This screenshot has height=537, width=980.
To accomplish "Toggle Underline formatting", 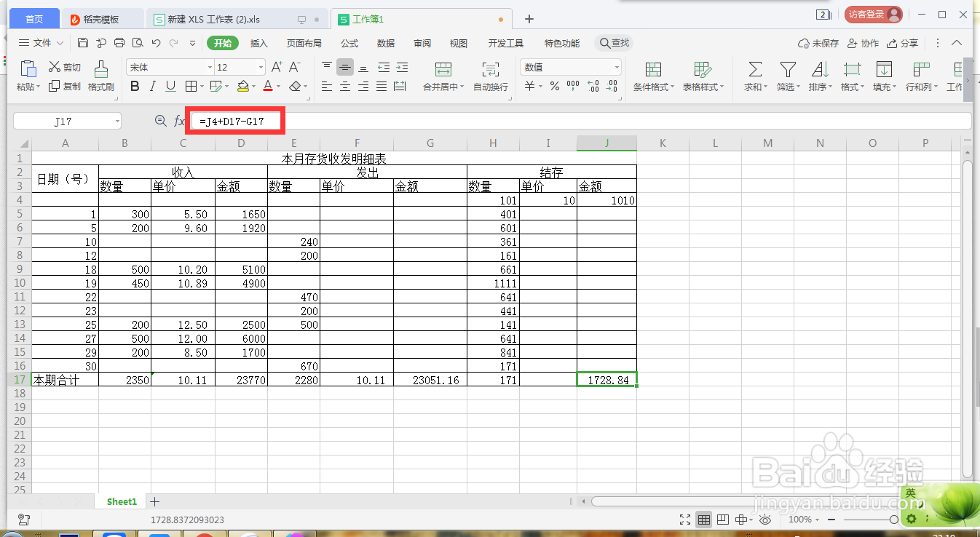I will click(170, 87).
